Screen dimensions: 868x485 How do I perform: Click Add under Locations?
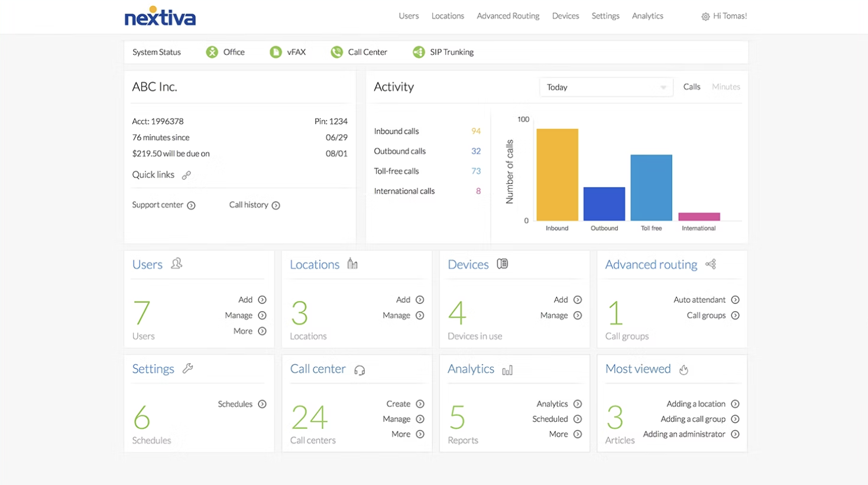click(410, 300)
